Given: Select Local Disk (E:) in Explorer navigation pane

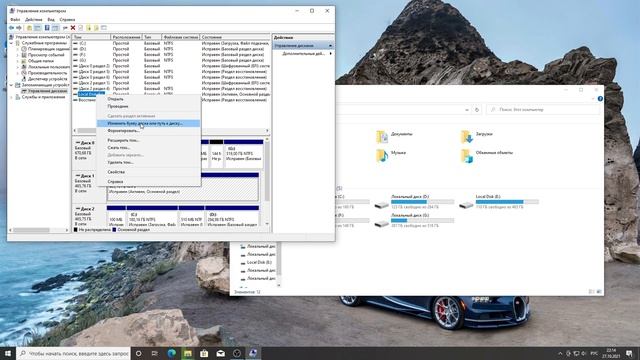Looking at the screenshot, I should click(x=259, y=262).
